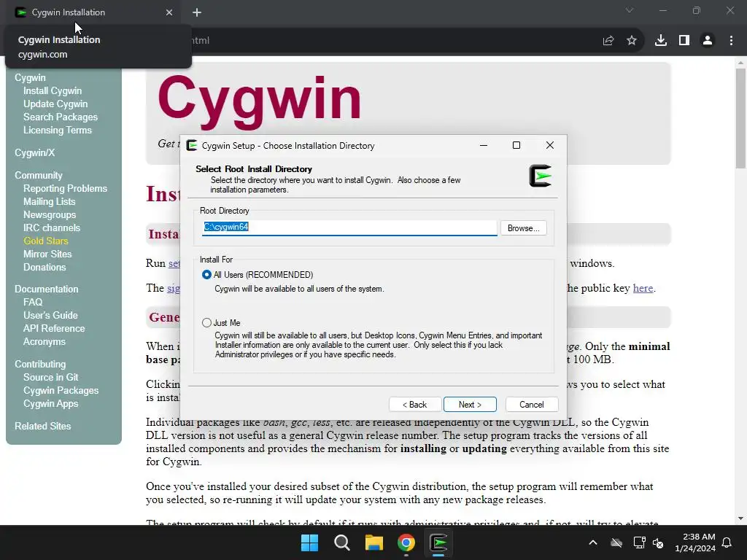Viewport: 747px width, 560px height.
Task: Open the User's Guide link
Action: 50,315
